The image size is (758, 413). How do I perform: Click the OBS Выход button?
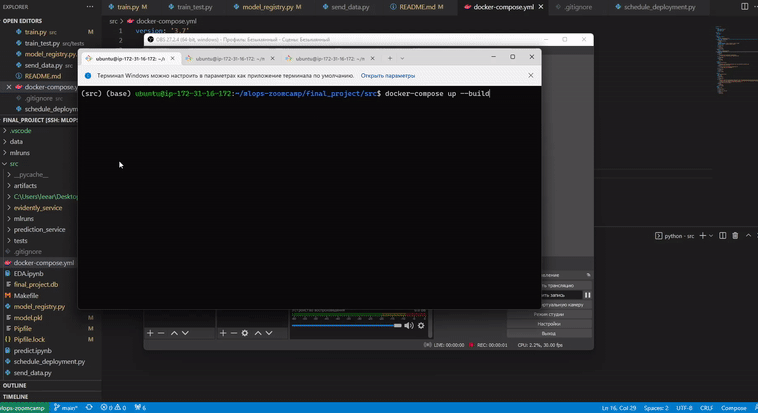[x=549, y=334]
